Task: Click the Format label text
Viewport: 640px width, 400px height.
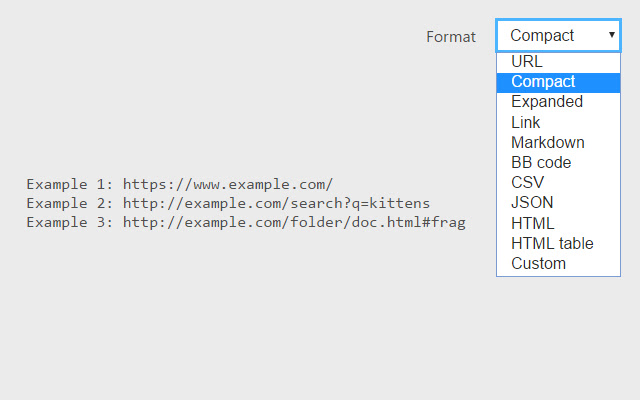Action: [451, 36]
